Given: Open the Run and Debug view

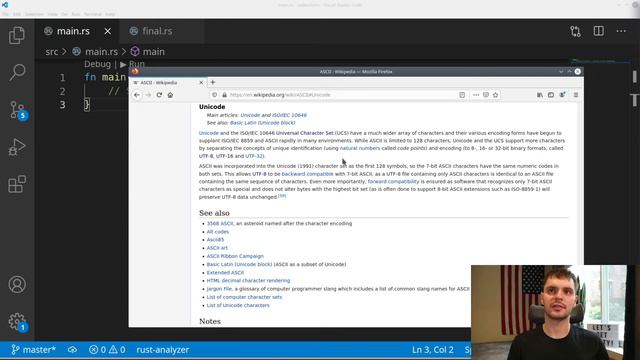Looking at the screenshot, I should coord(17,147).
